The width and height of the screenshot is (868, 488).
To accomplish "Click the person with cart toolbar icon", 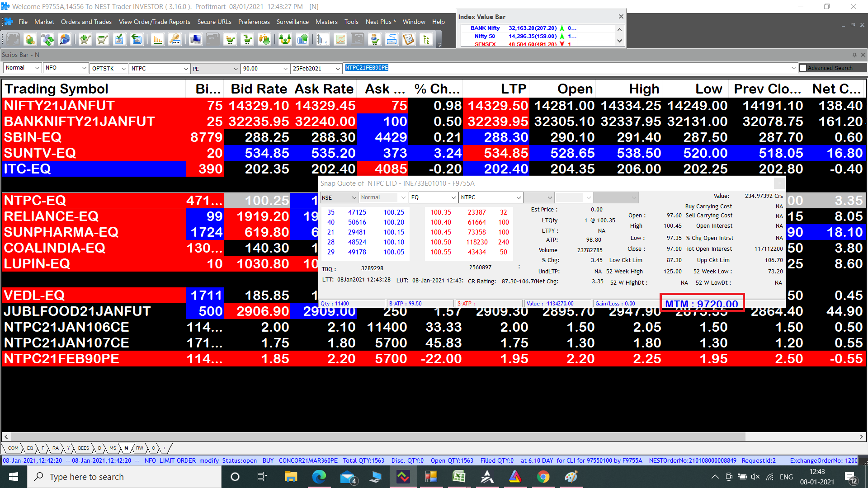I will click(375, 40).
